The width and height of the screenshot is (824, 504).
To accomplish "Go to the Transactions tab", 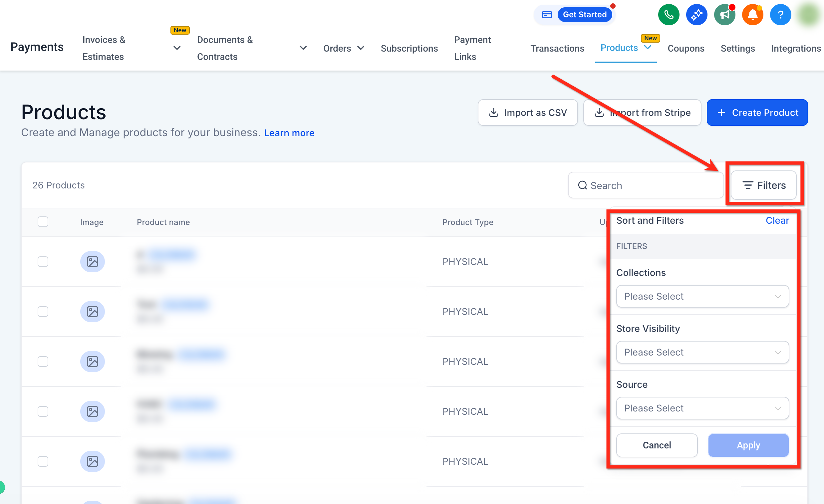I will [557, 48].
